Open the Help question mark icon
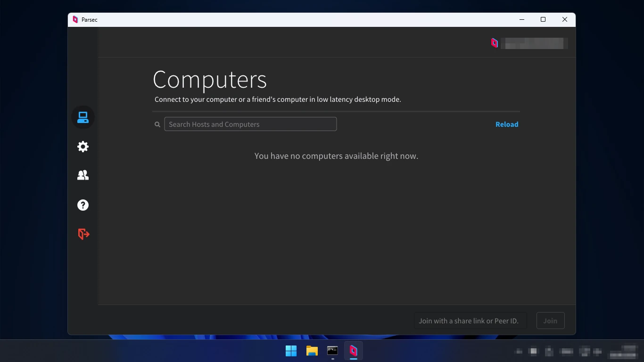This screenshot has width=644, height=362. 83,205
